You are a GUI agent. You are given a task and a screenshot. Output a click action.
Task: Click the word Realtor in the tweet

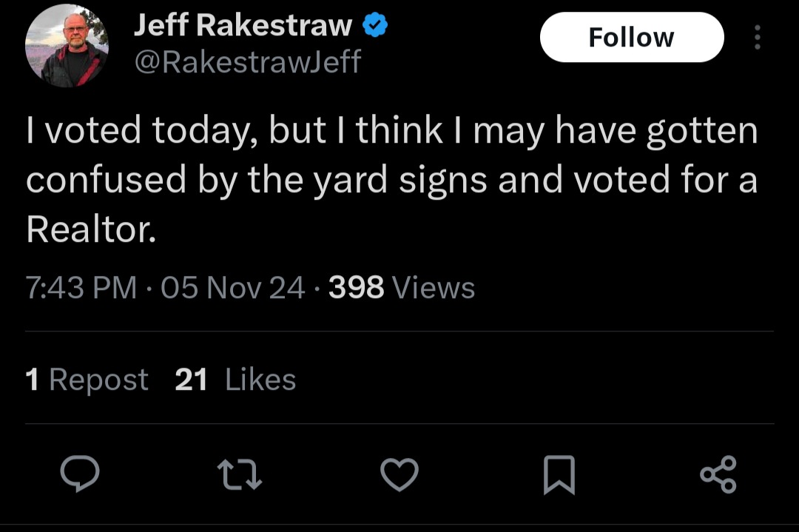[x=91, y=229]
